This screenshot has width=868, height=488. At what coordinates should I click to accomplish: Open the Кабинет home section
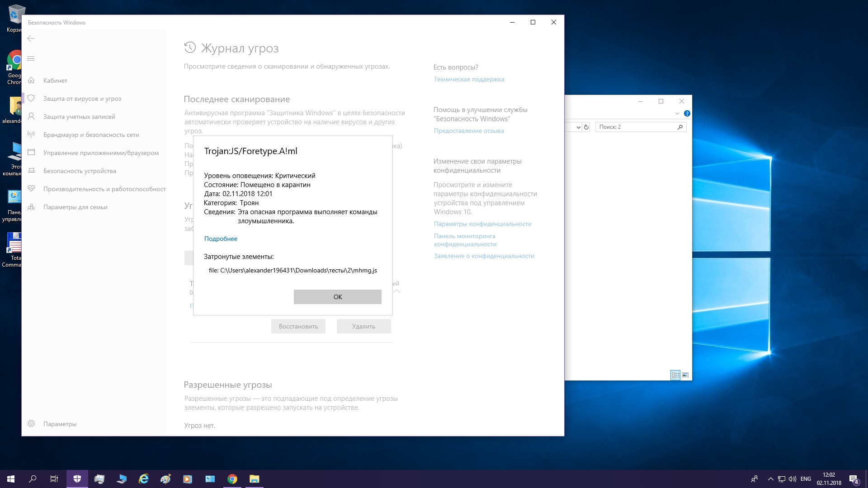tap(55, 80)
